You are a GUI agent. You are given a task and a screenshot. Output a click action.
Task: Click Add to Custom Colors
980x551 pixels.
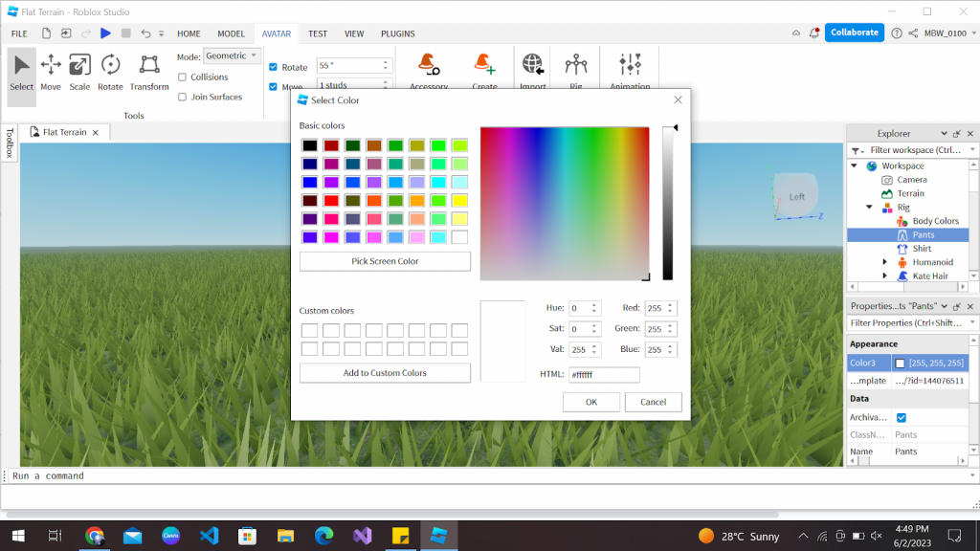point(385,372)
